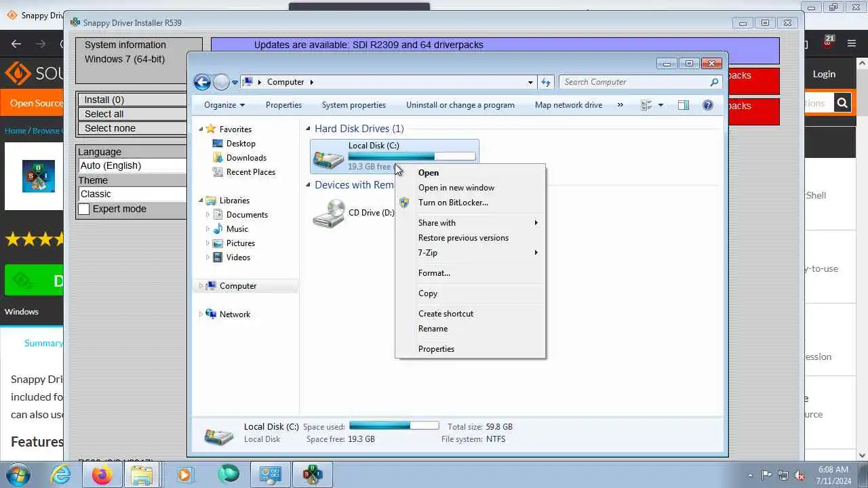Image resolution: width=868 pixels, height=488 pixels.
Task: Collapse Hard Disk Drives group
Action: click(308, 129)
